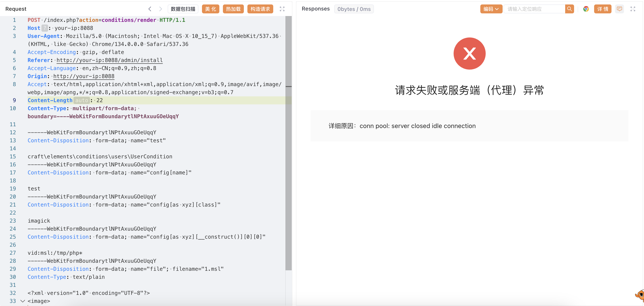Screen dimensions: 644x306
Task: Open the 详情 details button
Action: [603, 9]
